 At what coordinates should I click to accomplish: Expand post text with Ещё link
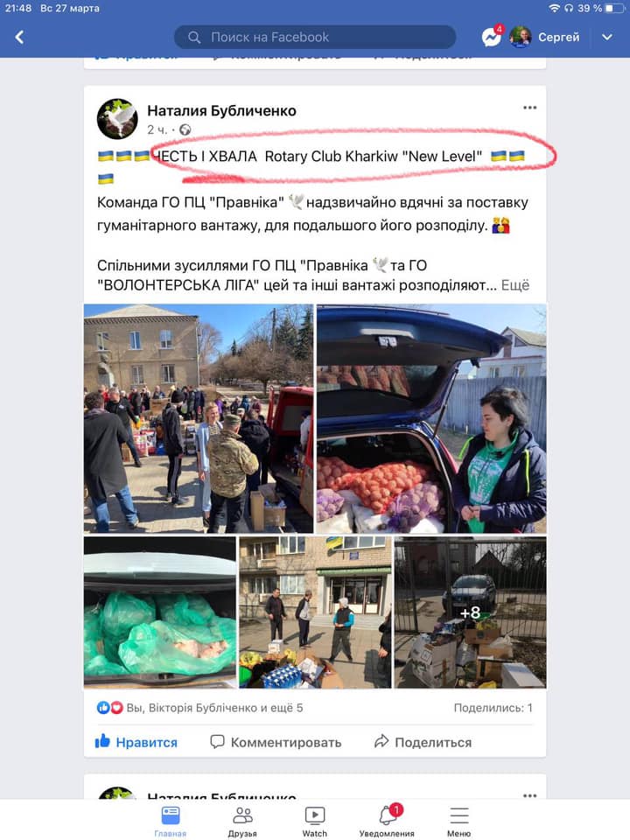514,285
